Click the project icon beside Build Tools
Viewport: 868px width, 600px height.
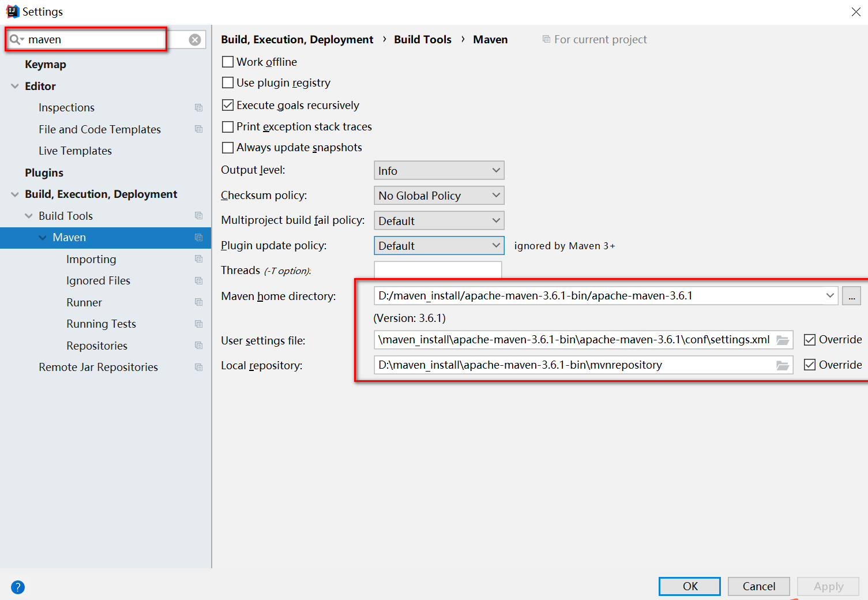point(199,216)
